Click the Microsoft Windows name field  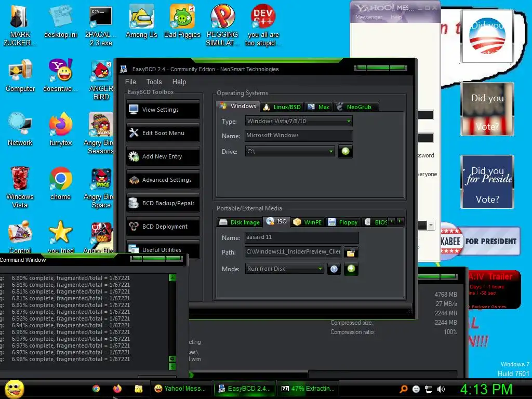[x=299, y=136]
